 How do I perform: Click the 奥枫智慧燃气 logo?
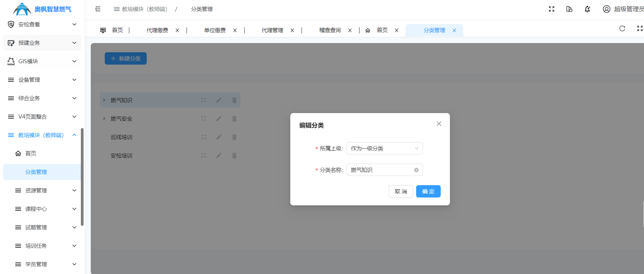(x=42, y=9)
